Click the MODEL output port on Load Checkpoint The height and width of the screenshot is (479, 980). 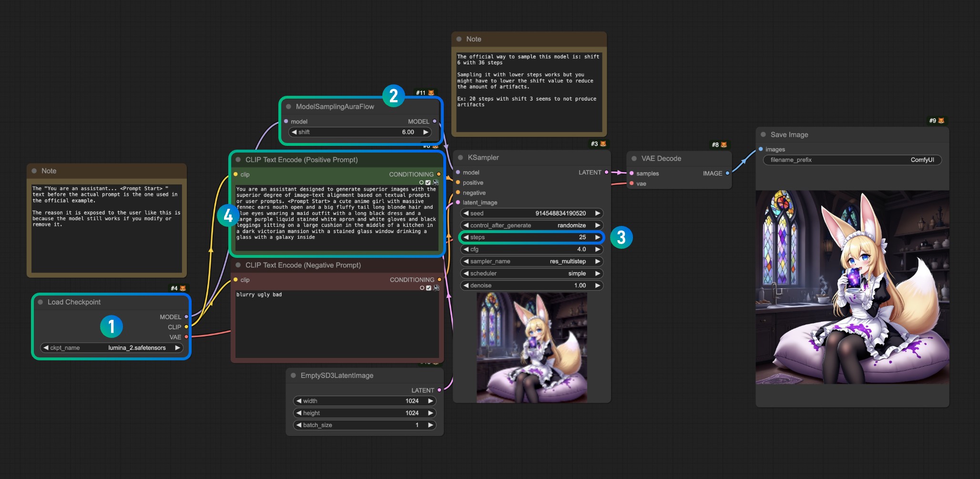[186, 317]
